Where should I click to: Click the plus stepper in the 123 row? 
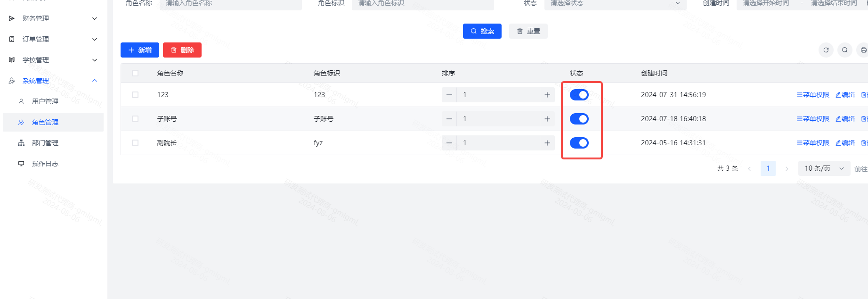coord(547,95)
